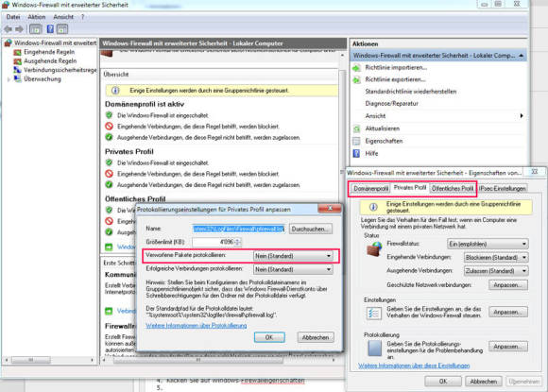This screenshot has width=548, height=392.
Task: Select Verbindungssicherheitsregeln in the tree
Action: (x=60, y=70)
